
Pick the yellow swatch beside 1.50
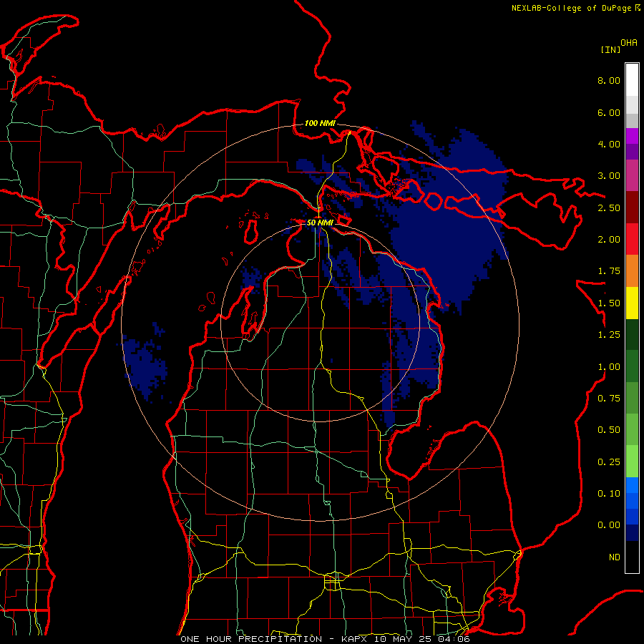click(x=632, y=303)
